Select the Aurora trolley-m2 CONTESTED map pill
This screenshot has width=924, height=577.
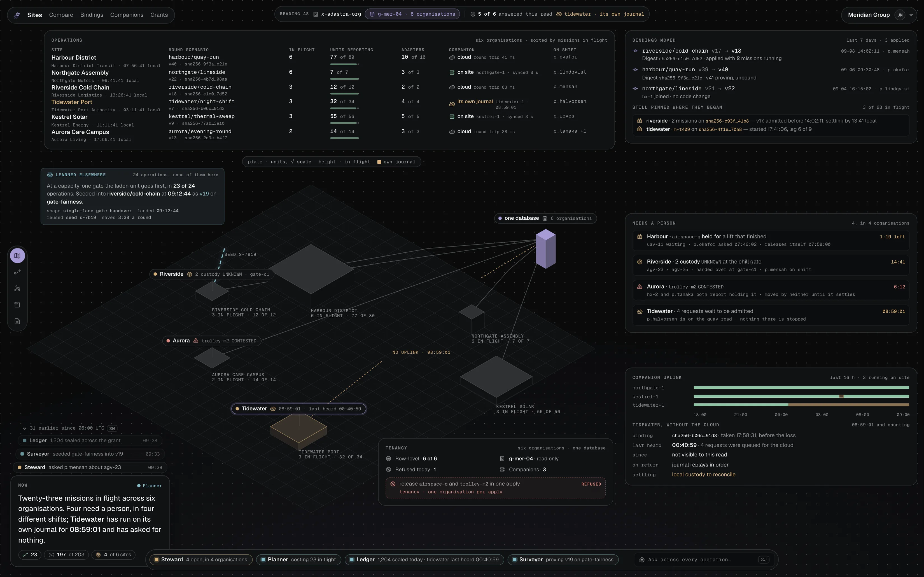click(212, 341)
